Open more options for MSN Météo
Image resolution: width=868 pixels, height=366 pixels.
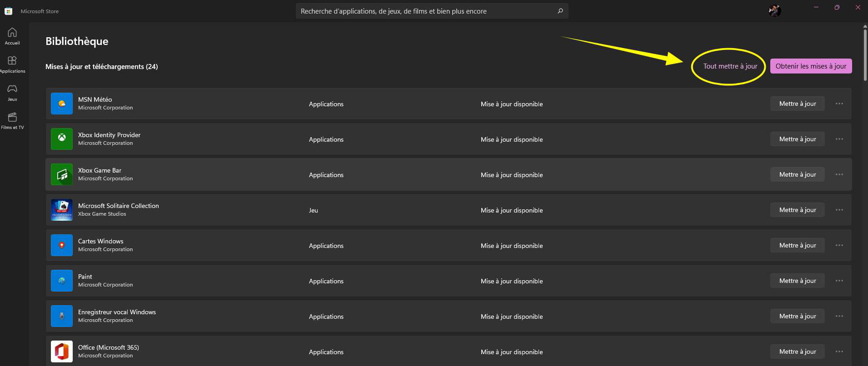click(839, 104)
